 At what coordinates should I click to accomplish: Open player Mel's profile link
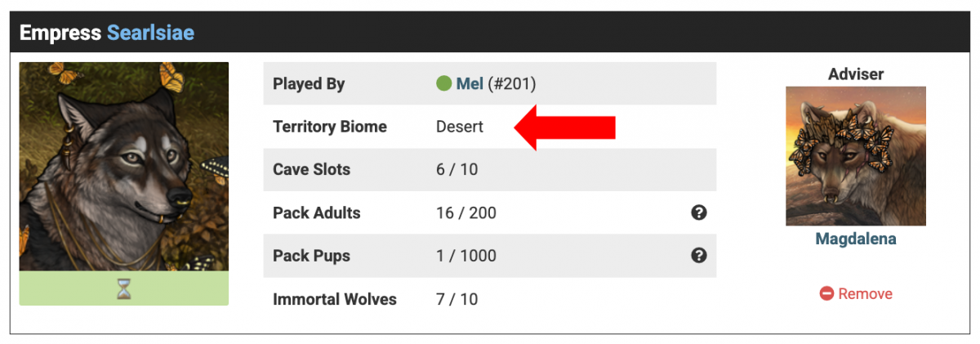click(470, 83)
